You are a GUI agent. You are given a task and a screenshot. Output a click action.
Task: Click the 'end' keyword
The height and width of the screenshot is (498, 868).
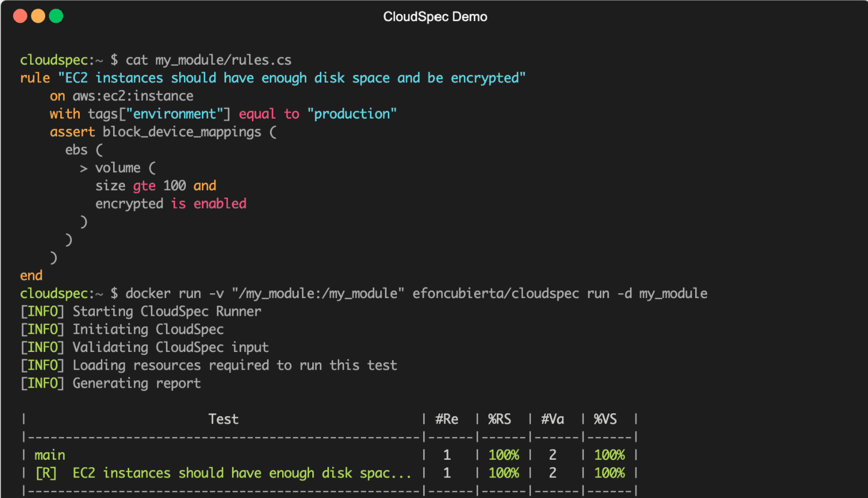[x=31, y=275]
